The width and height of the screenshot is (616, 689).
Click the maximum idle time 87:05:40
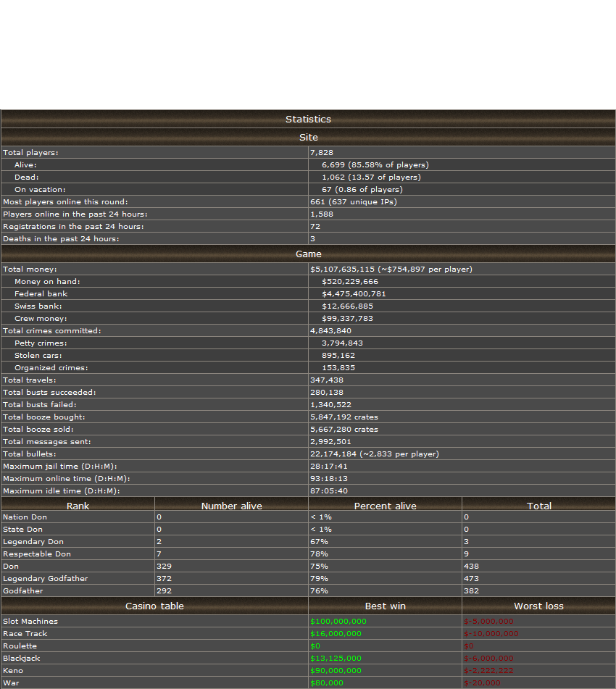(x=329, y=490)
